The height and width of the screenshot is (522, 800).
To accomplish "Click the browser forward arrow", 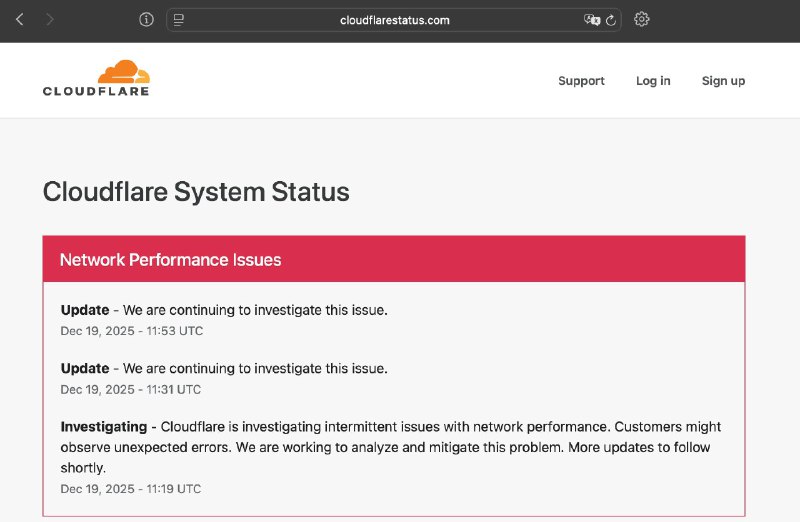I will 49,20.
